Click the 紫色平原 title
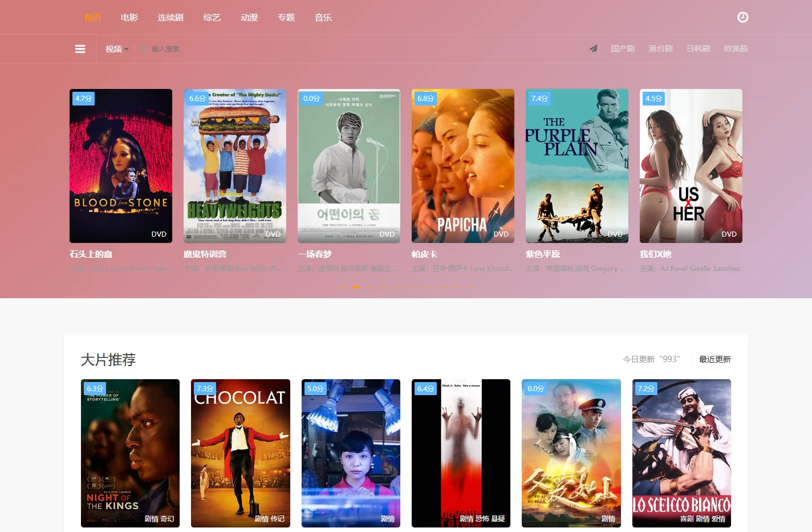 pyautogui.click(x=543, y=254)
